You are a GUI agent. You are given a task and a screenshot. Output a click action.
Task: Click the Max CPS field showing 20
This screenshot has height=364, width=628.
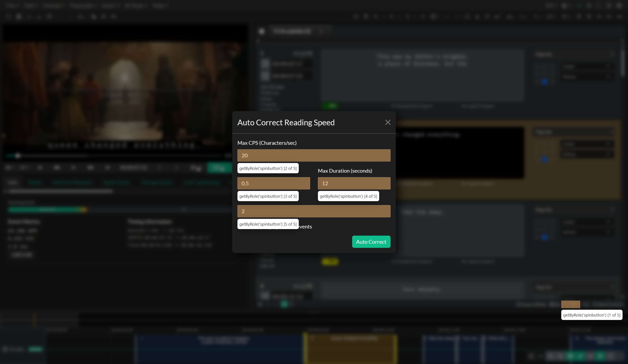314,155
